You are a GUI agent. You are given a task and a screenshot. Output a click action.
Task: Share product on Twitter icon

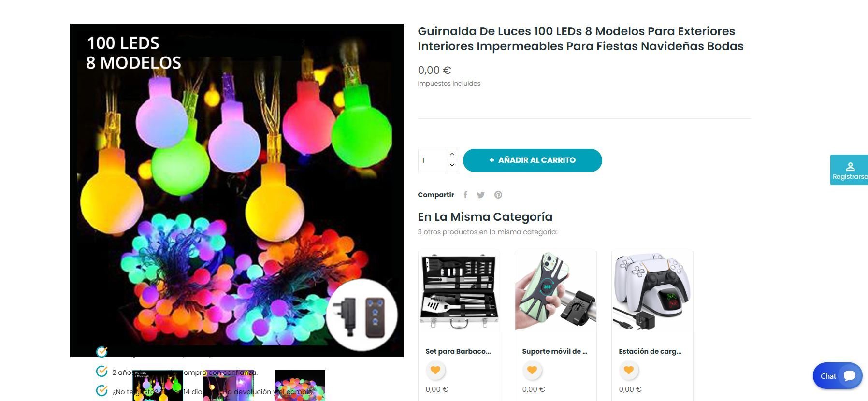tap(481, 195)
